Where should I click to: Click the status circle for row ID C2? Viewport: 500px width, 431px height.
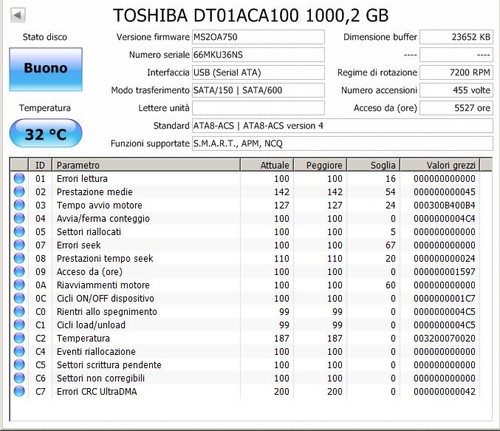click(19, 338)
